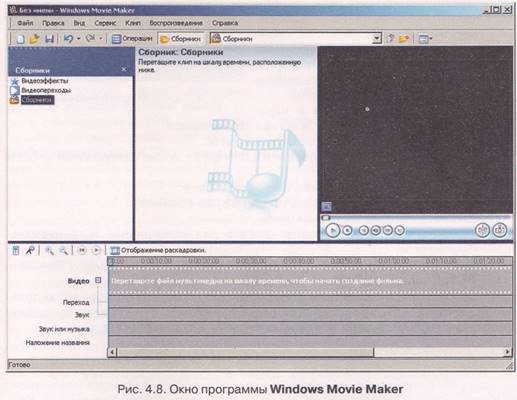Open a project using the folder icon
517x400 pixels.
pos(34,39)
